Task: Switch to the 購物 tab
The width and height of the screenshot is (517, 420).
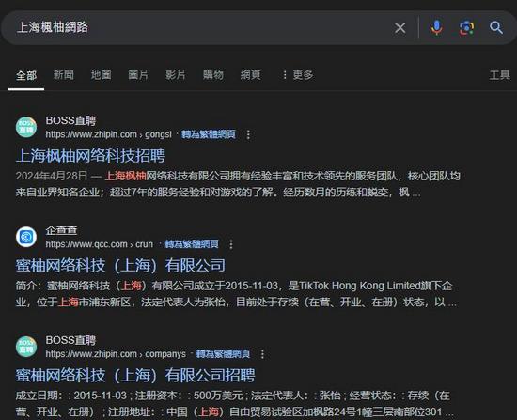Action: (213, 75)
